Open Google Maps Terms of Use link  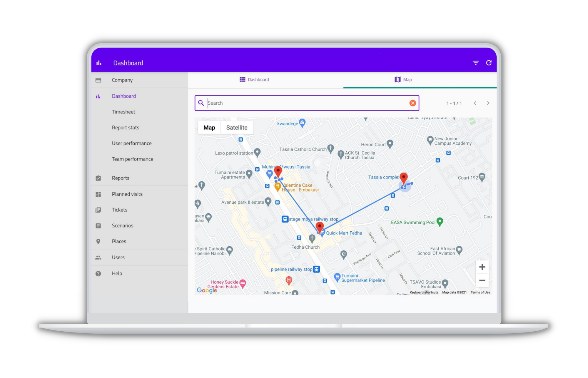pyautogui.click(x=480, y=292)
